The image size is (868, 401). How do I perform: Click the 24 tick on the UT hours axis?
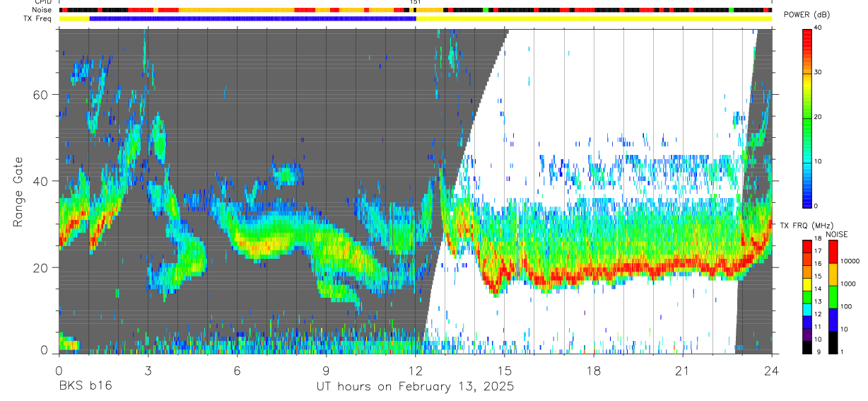tap(772, 371)
